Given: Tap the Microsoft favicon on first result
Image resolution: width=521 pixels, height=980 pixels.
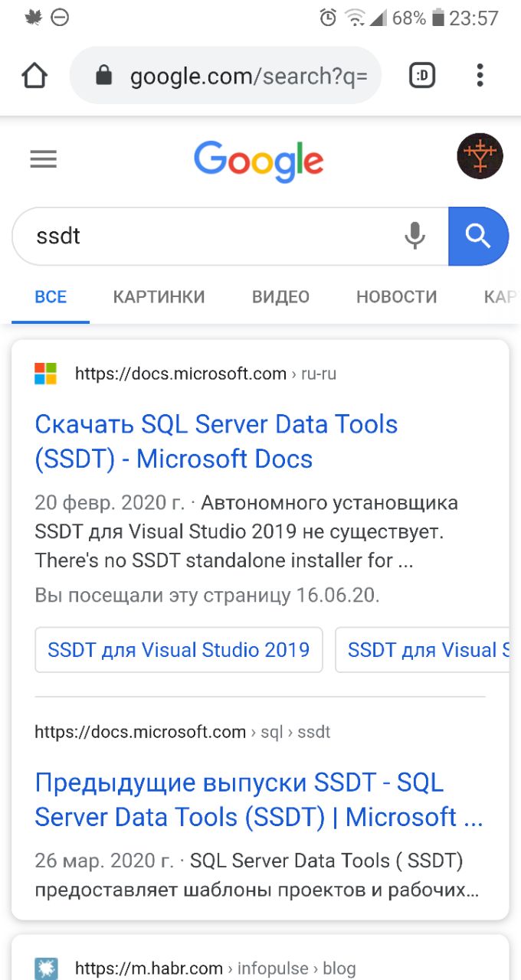Looking at the screenshot, I should 46,374.
